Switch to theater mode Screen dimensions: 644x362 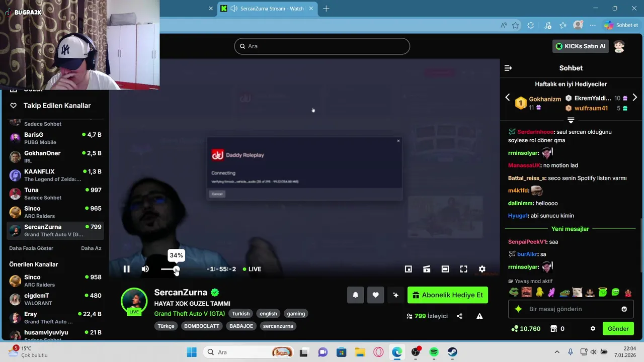[x=445, y=269]
